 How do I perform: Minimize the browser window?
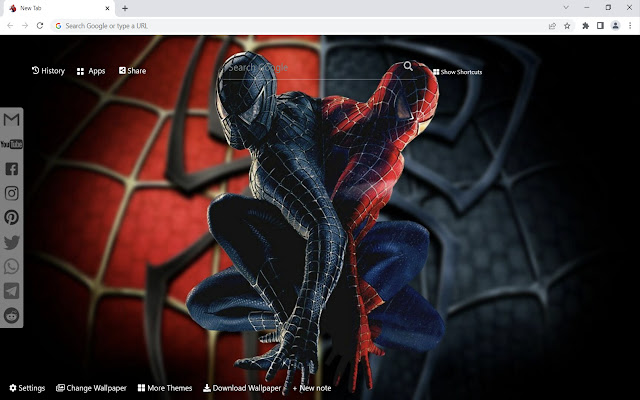tap(587, 7)
